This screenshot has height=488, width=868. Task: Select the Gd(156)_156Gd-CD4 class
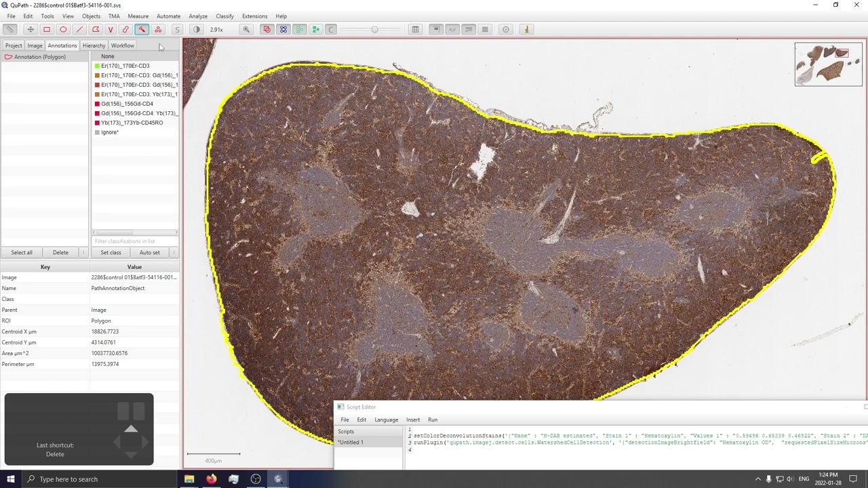pos(136,104)
